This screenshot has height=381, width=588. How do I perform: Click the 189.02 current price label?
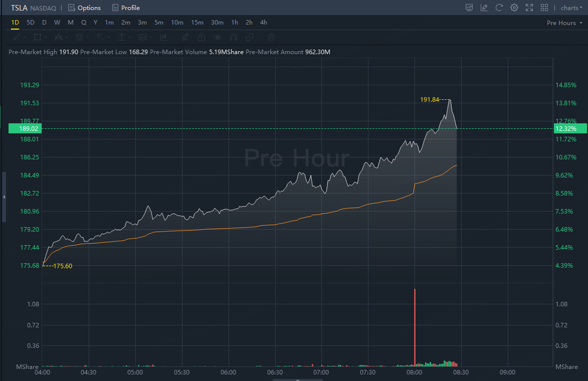click(25, 129)
